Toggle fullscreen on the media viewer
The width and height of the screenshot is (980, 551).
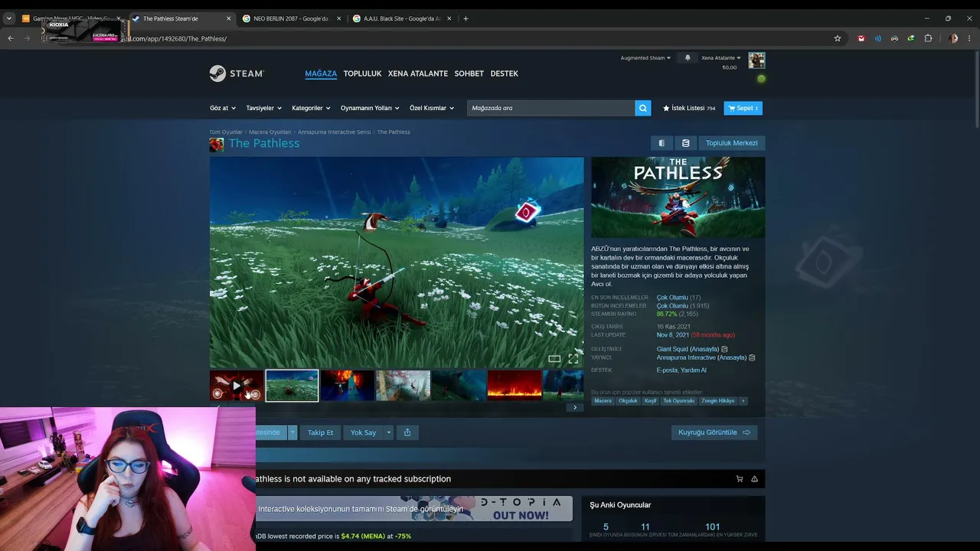(x=573, y=358)
